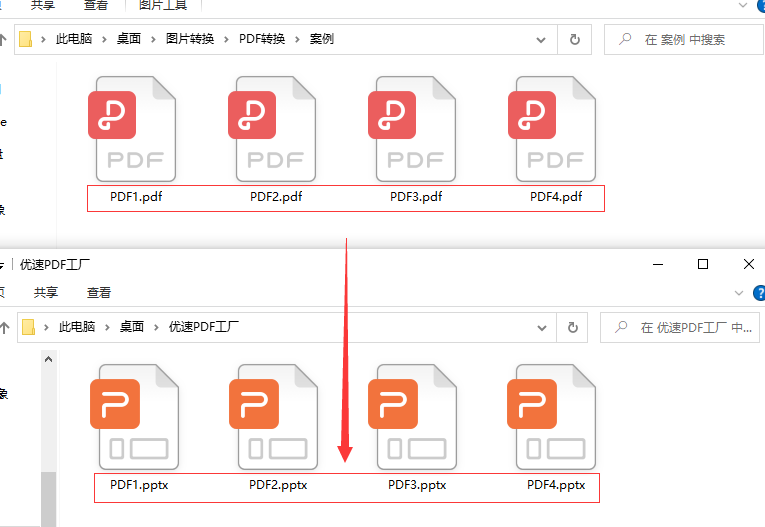
Task: Click folder icon in 案例 address bar
Action: pos(25,39)
